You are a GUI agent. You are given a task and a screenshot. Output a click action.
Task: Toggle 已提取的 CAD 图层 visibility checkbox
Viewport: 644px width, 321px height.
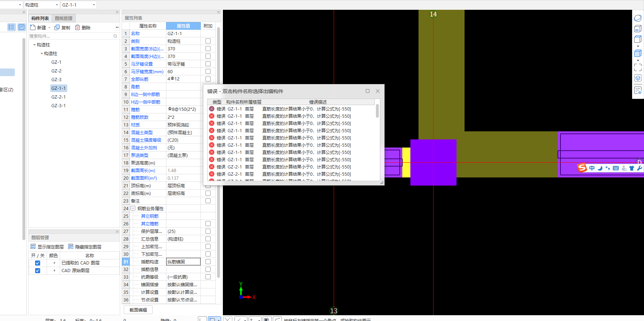point(38,263)
